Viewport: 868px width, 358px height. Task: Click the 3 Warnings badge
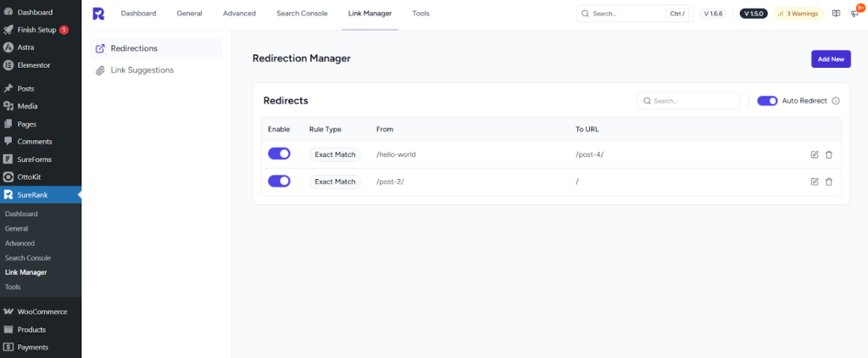click(798, 14)
